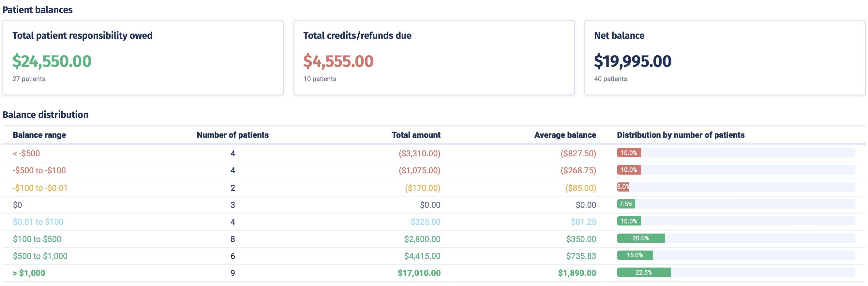Click the 5.0% red distribution bar
Viewport: 868px width, 286px height.
click(623, 187)
